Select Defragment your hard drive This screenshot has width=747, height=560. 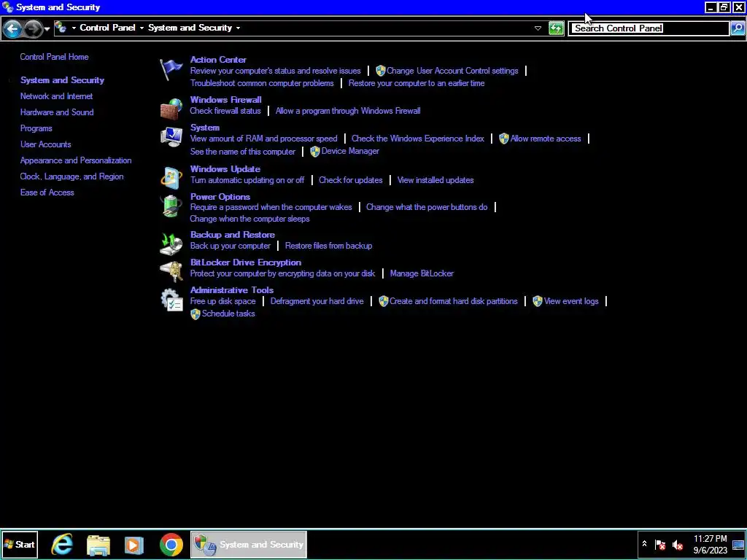pos(317,301)
